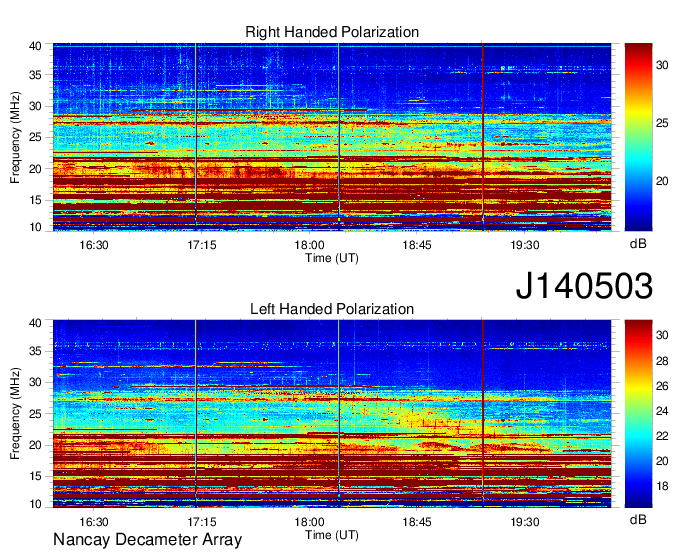Image resolution: width=680 pixels, height=552 pixels.
Task: Click the 15 MHz tick on Right Handed plot
Action: pyautogui.click(x=36, y=200)
